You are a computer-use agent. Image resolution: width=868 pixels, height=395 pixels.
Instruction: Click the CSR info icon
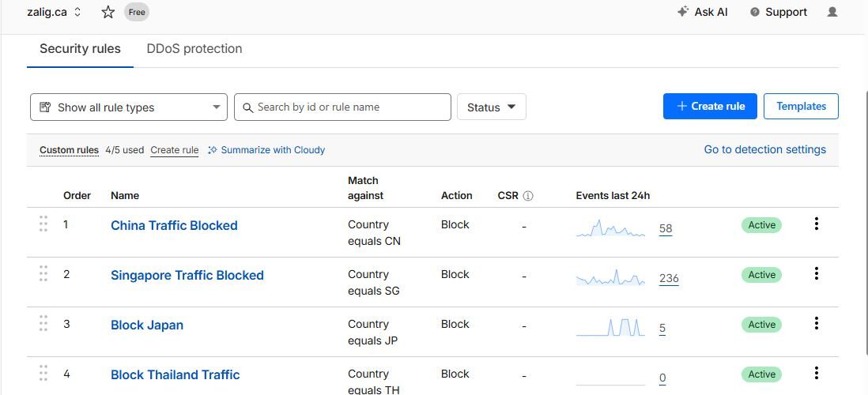[x=528, y=196]
